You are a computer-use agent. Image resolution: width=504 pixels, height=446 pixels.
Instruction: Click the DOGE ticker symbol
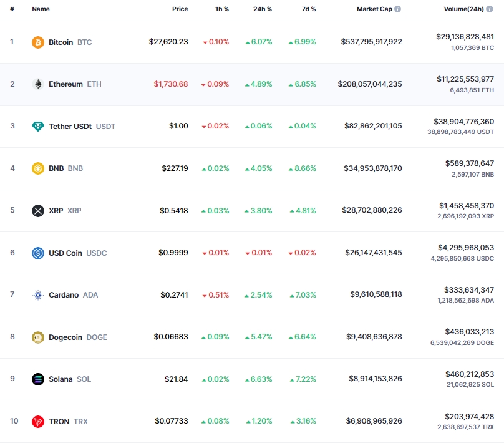click(97, 337)
